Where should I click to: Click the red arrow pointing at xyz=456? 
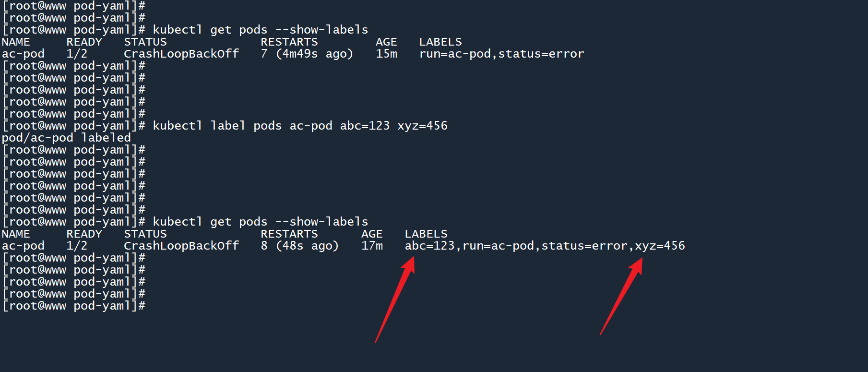click(x=621, y=296)
